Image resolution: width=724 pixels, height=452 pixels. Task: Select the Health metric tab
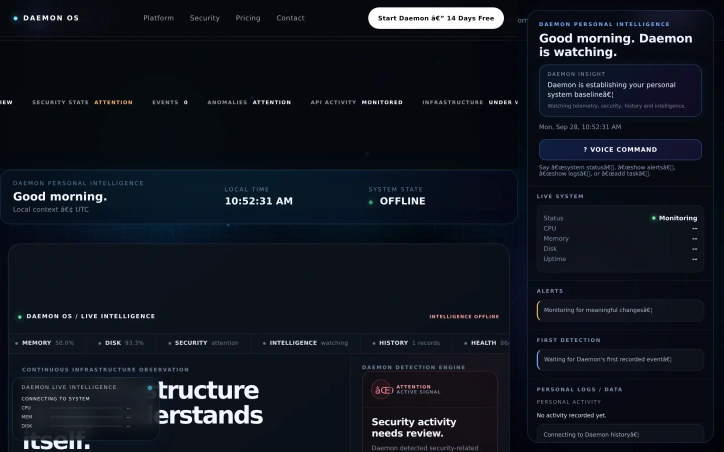pyautogui.click(x=485, y=343)
